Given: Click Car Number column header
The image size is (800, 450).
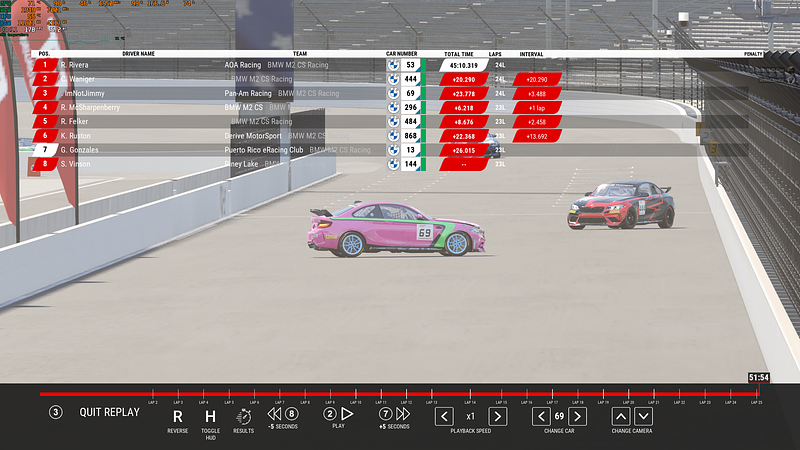Looking at the screenshot, I should (x=402, y=54).
